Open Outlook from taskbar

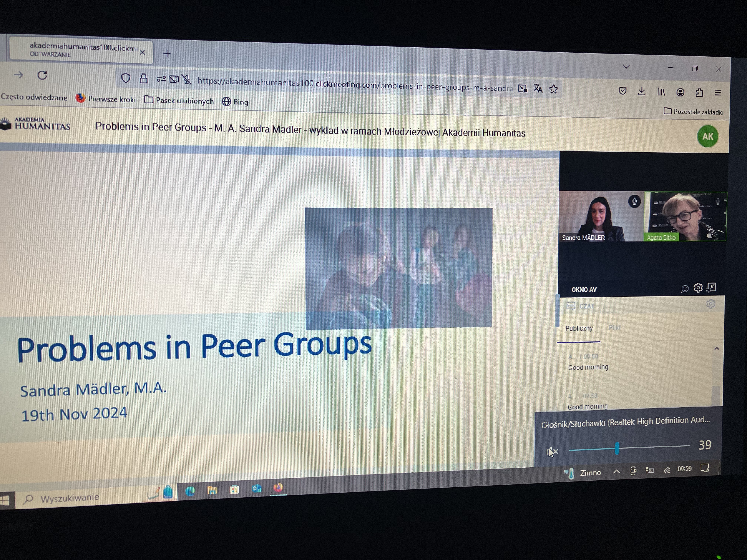(256, 489)
